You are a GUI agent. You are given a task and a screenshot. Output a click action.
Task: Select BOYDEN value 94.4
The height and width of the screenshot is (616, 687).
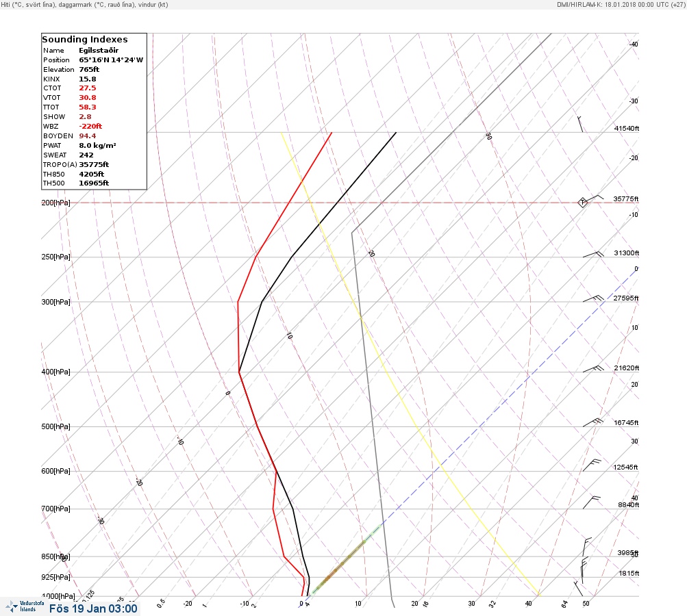(87, 136)
